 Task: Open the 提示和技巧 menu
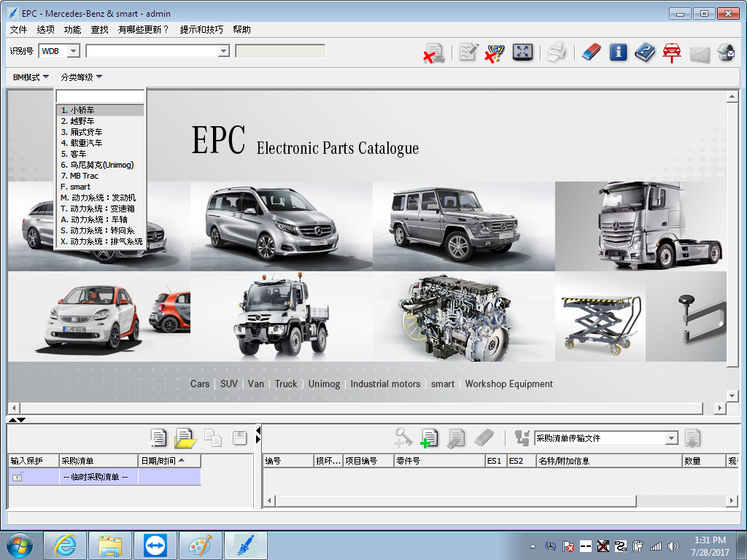(201, 29)
